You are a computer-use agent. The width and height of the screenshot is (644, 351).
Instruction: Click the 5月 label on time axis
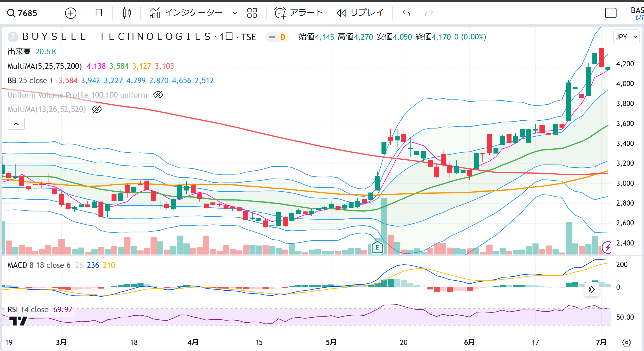tap(331, 342)
